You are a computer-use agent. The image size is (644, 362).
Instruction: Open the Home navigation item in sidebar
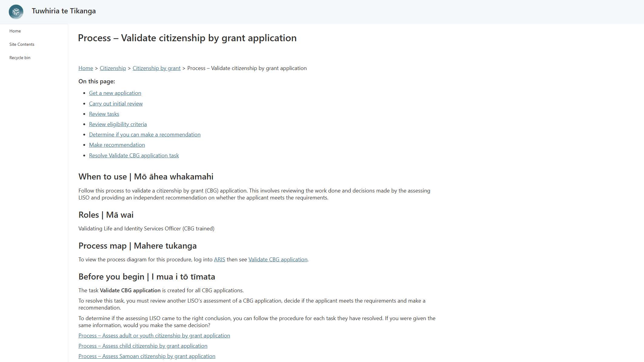point(15,31)
